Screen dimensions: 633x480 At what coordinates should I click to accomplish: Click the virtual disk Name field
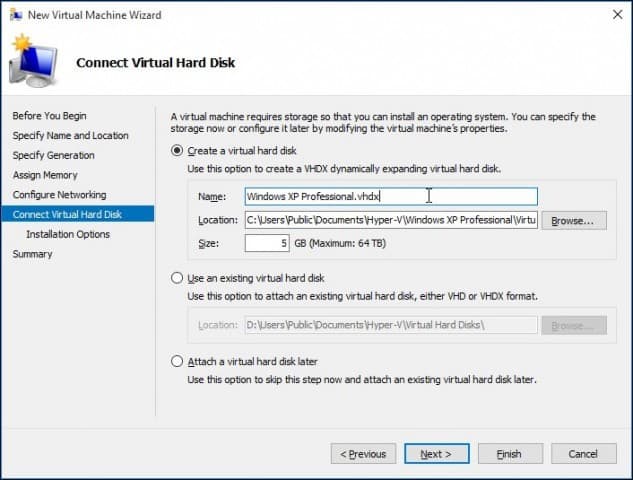pos(391,197)
